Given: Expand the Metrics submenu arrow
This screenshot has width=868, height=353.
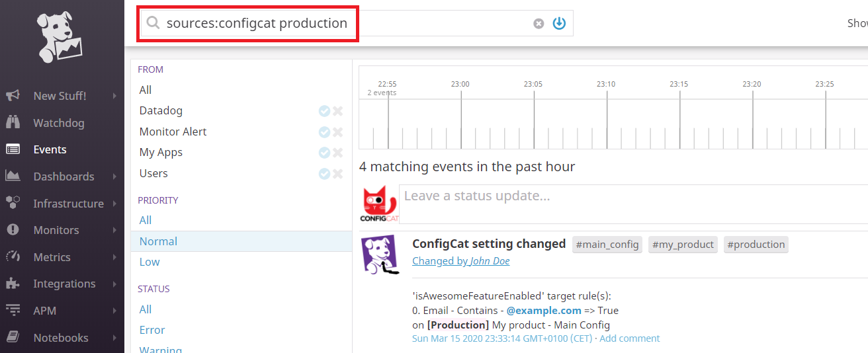Looking at the screenshot, I should [x=114, y=257].
